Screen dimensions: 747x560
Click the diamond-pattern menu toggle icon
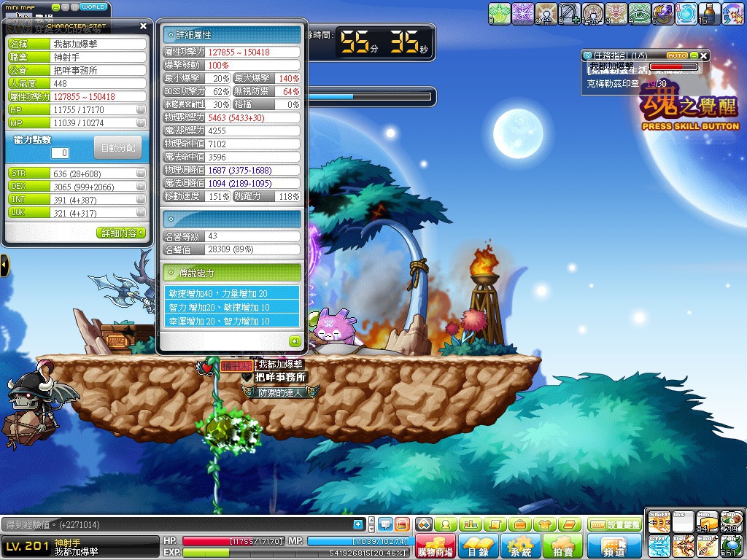(424, 524)
